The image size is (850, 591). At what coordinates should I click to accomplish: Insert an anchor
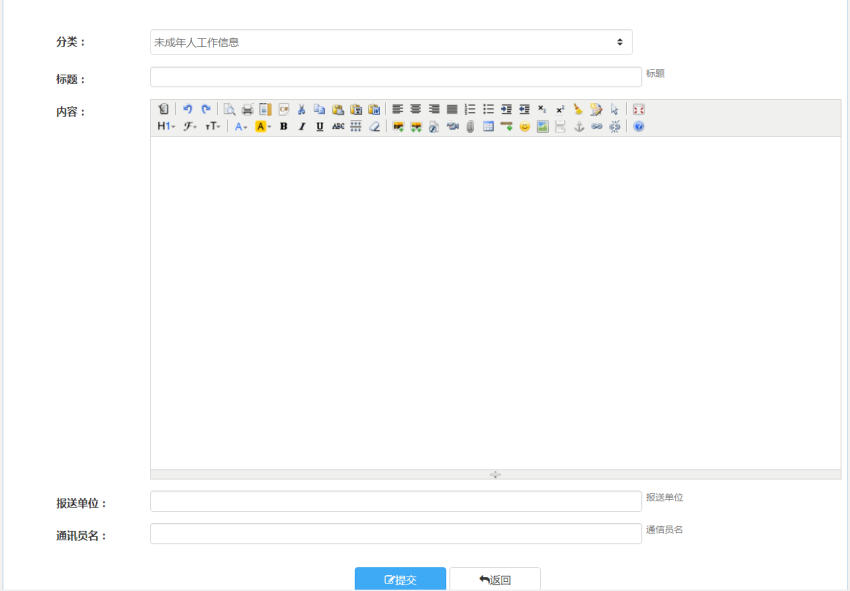click(x=578, y=126)
